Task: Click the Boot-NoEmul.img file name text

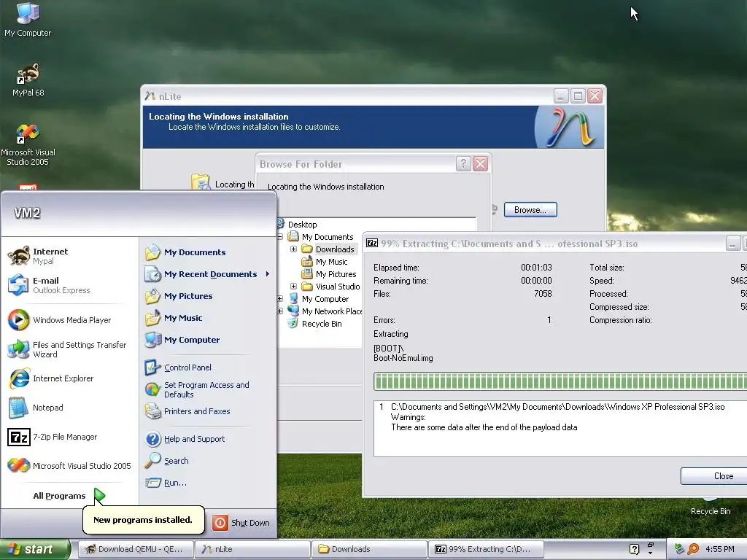Action: tap(403, 358)
